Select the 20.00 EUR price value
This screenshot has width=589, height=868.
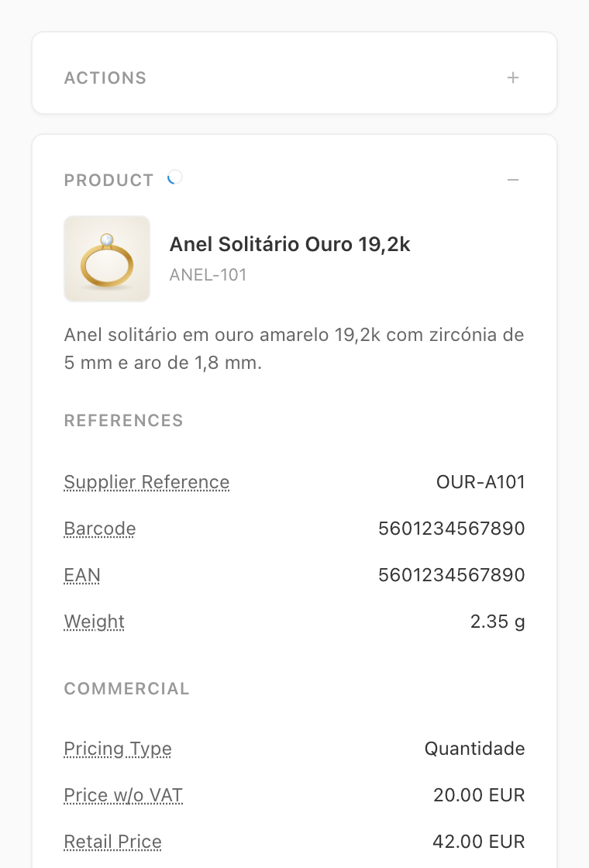pos(479,795)
